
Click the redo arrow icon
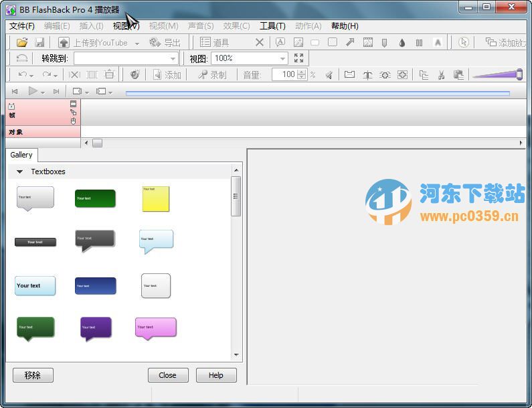(46, 74)
